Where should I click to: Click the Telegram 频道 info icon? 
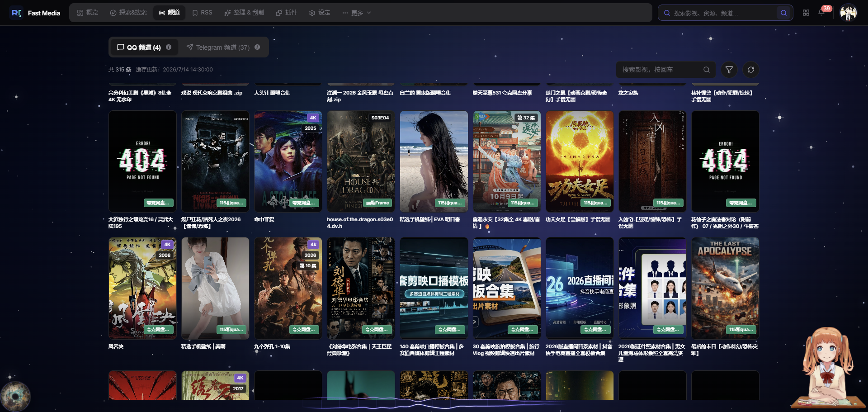point(257,47)
